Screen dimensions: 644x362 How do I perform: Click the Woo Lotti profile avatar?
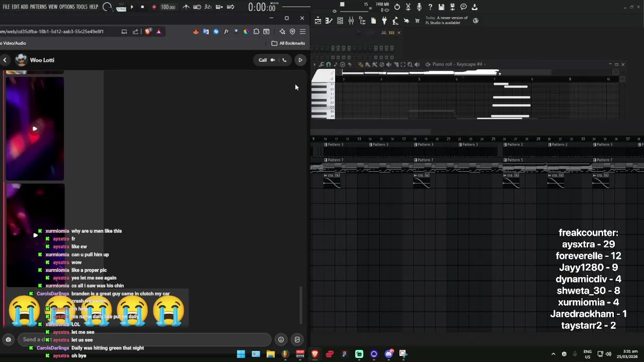[x=21, y=60]
